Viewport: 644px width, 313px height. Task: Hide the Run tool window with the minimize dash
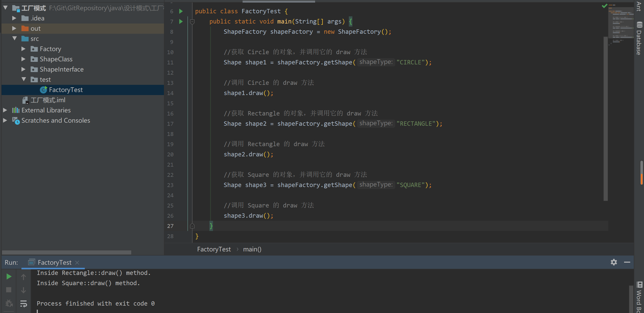(x=627, y=262)
